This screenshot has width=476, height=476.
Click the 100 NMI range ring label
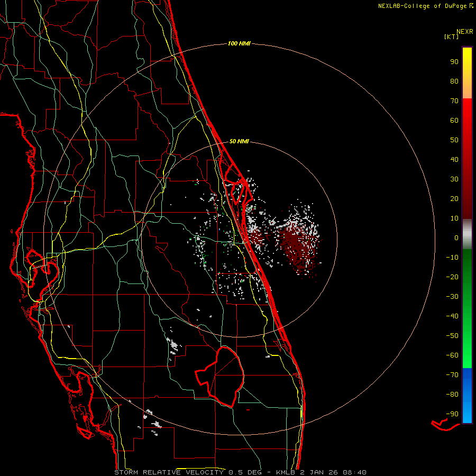(x=239, y=43)
